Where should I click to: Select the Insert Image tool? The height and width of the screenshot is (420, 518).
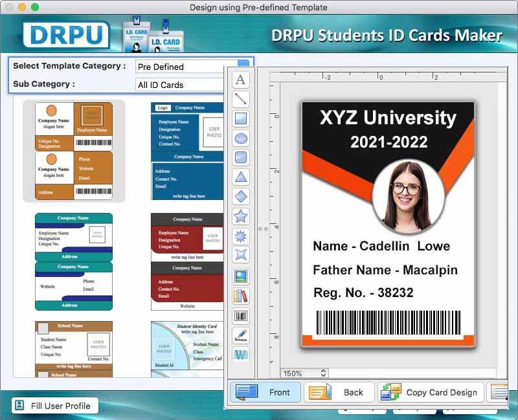[x=240, y=276]
